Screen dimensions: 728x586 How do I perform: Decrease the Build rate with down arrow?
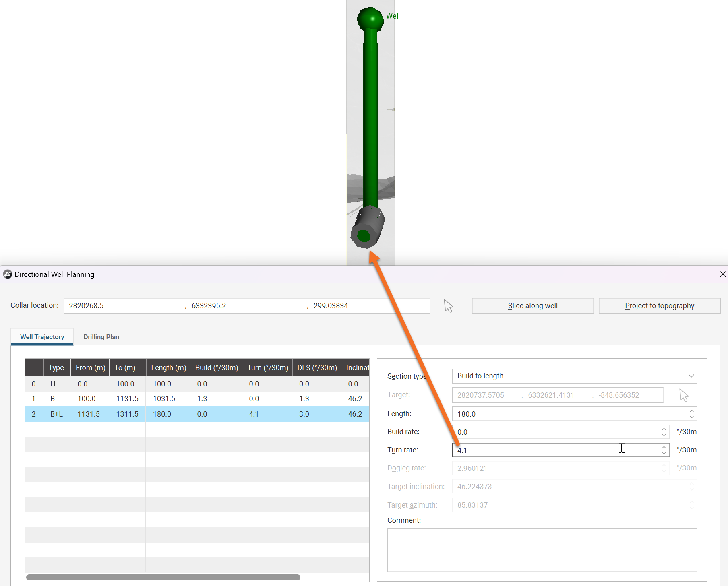pos(664,435)
